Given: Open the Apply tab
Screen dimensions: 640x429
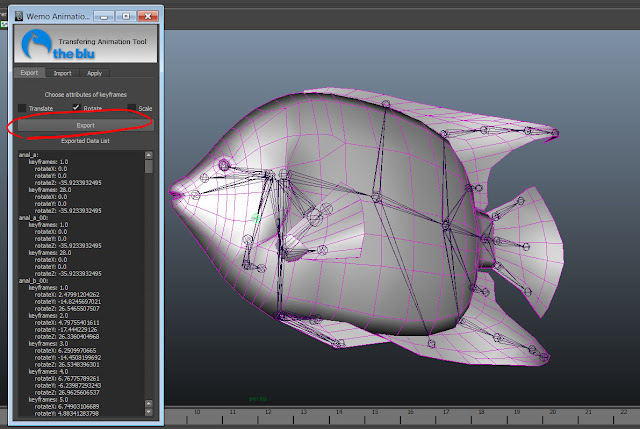Looking at the screenshot, I should 94,73.
